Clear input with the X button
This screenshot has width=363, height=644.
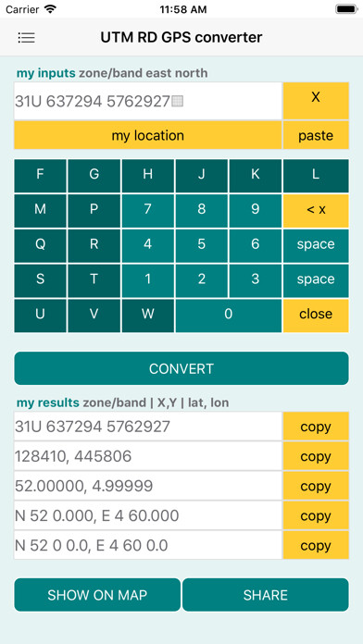(x=316, y=101)
